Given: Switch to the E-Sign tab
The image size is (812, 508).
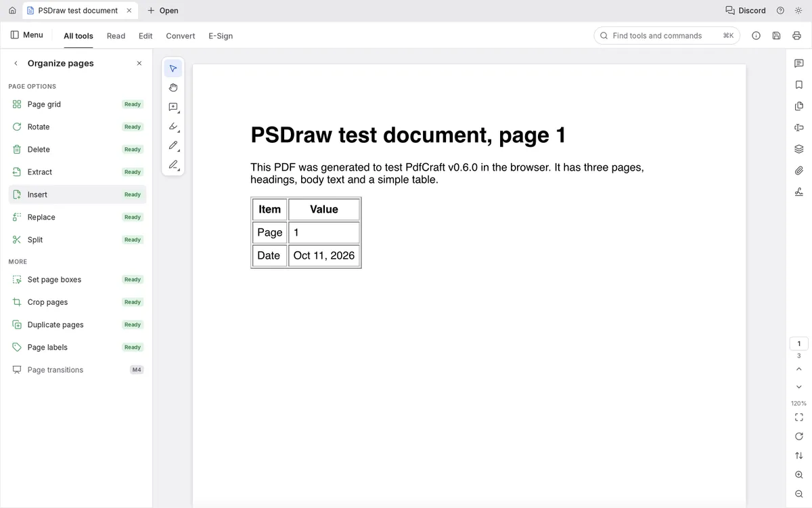Looking at the screenshot, I should pos(221,36).
